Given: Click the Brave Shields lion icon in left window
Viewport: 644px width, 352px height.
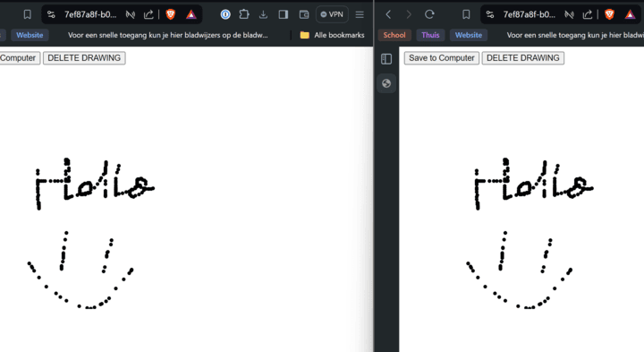Looking at the screenshot, I should pos(171,14).
